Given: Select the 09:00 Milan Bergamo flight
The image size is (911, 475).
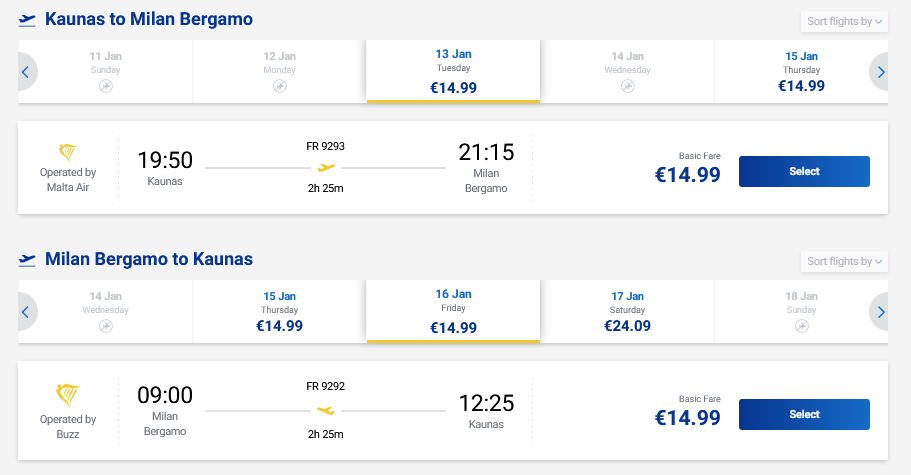Looking at the screenshot, I should (804, 414).
